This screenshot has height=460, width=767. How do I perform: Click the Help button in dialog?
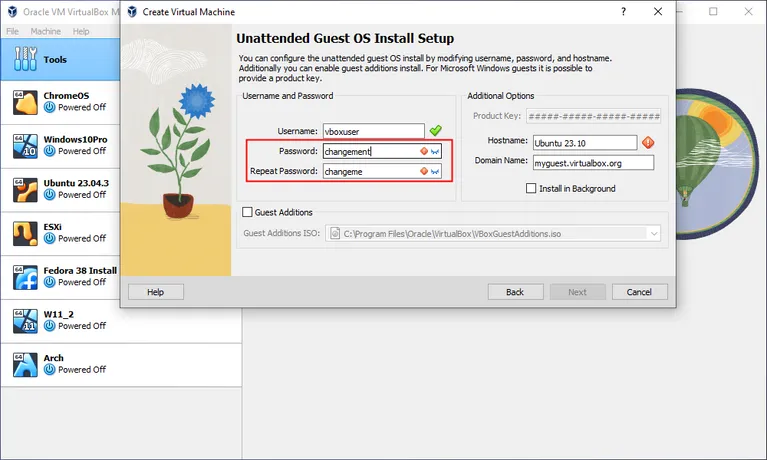156,292
